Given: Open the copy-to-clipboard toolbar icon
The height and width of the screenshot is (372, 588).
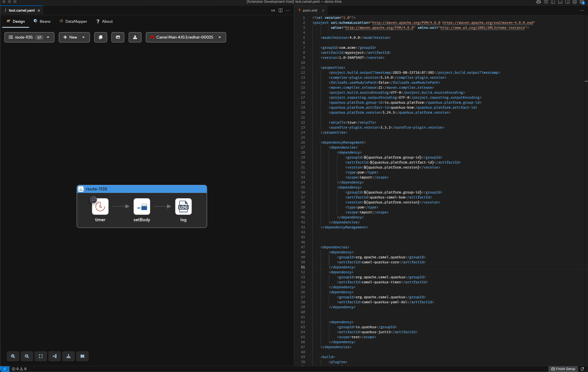Looking at the screenshot, I should tap(101, 37).
